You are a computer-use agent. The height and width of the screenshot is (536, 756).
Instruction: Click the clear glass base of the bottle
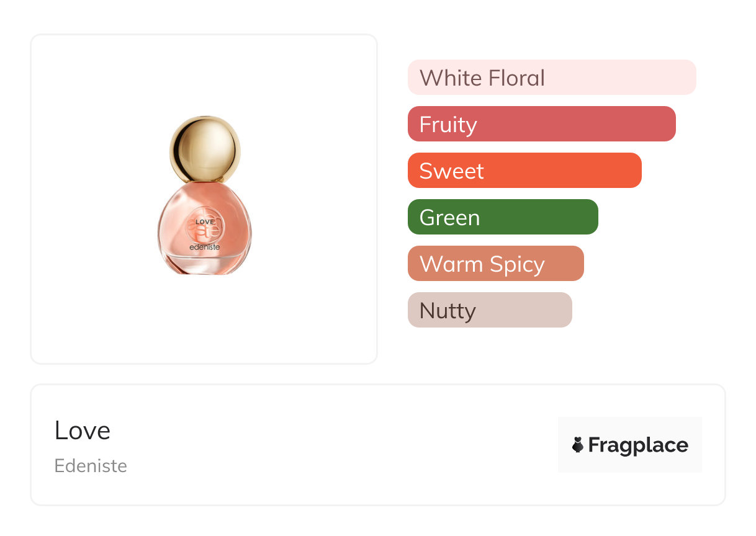(204, 264)
